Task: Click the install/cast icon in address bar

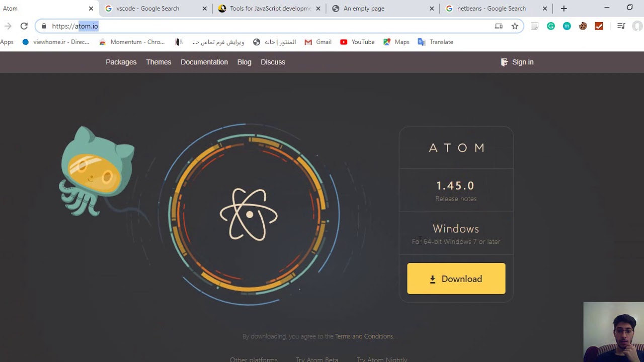Action: (x=499, y=26)
